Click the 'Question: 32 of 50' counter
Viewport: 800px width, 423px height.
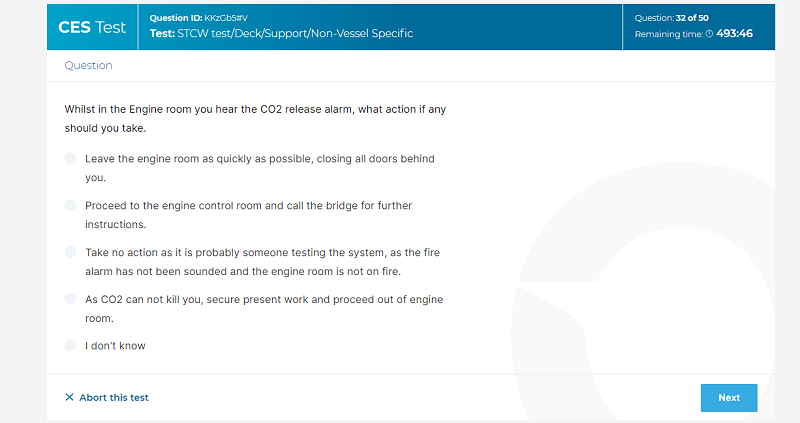point(671,18)
